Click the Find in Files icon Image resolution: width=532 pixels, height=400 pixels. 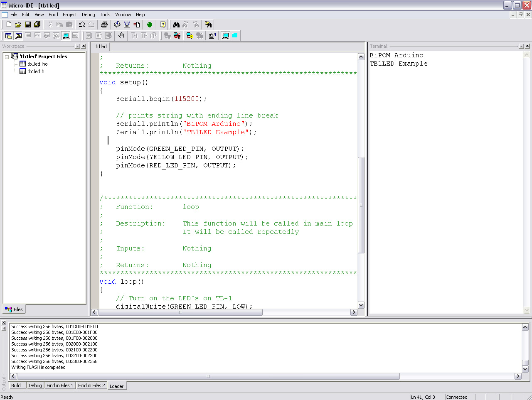pos(208,25)
